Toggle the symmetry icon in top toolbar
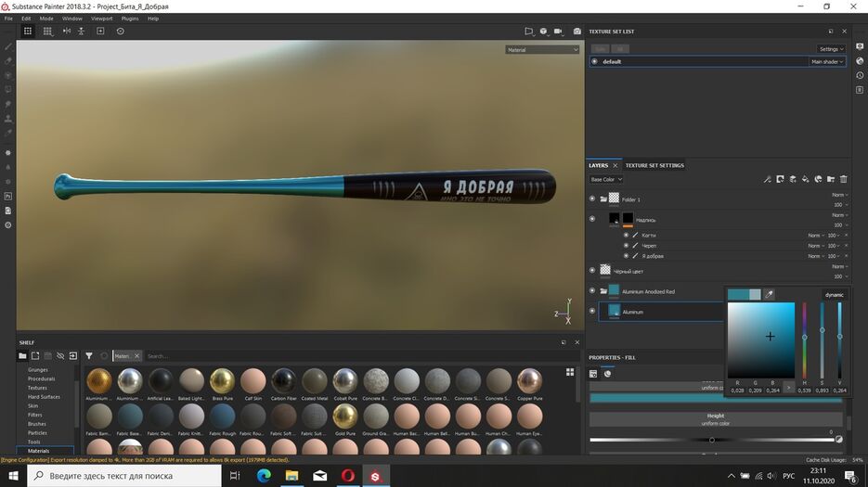Viewport: 868px width, 487px height. 67,31
